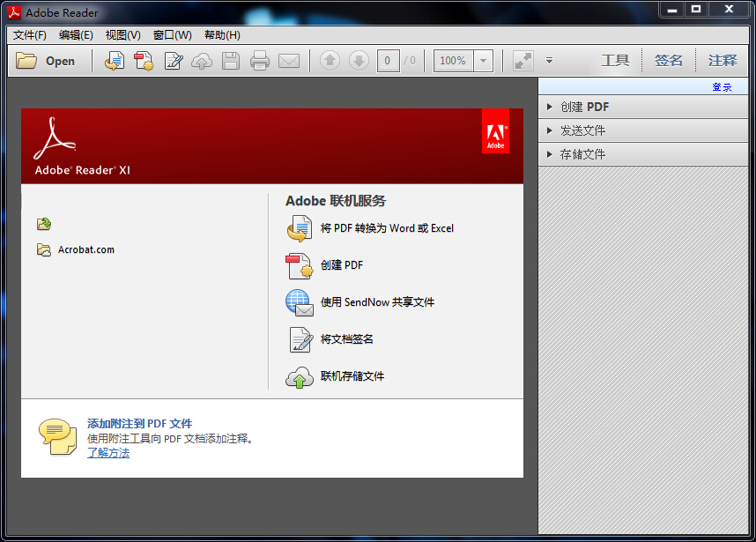Viewport: 756px width, 542px height.
Task: Click the Adobe logo badge in the banner
Action: point(496,131)
